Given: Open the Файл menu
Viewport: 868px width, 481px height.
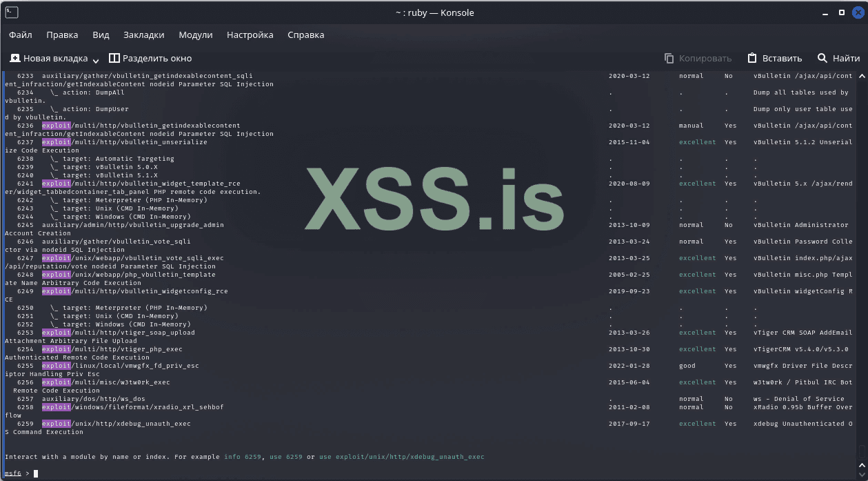Looking at the screenshot, I should 21,35.
